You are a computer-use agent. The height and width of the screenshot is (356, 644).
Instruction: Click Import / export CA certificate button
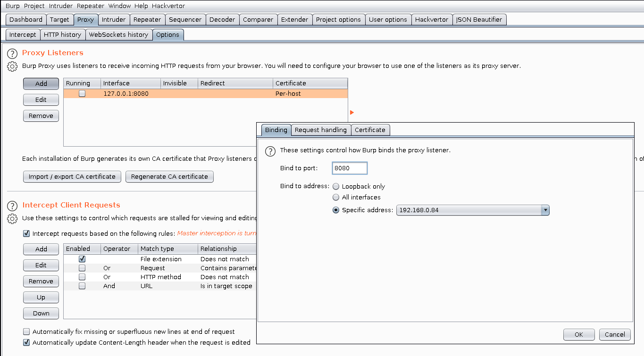click(72, 176)
